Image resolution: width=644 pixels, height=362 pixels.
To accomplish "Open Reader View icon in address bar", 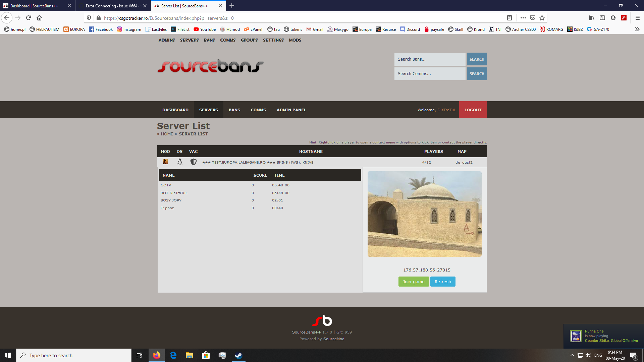I will [x=509, y=18].
